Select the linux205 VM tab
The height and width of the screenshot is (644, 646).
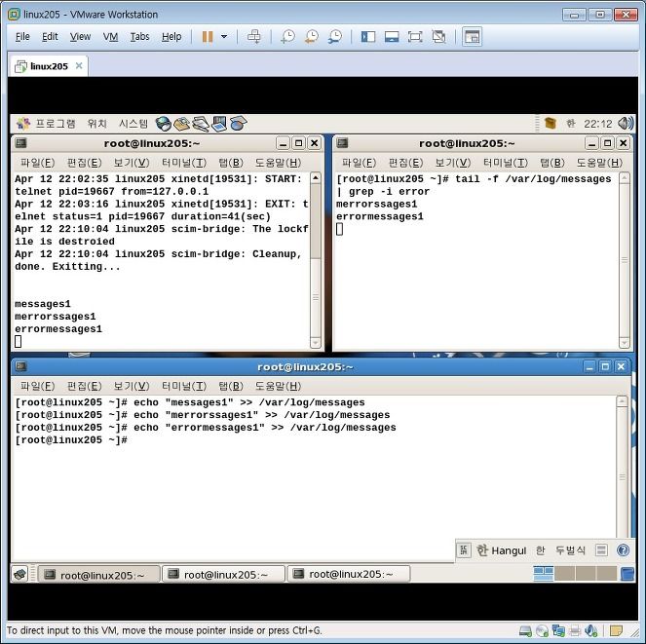point(49,66)
